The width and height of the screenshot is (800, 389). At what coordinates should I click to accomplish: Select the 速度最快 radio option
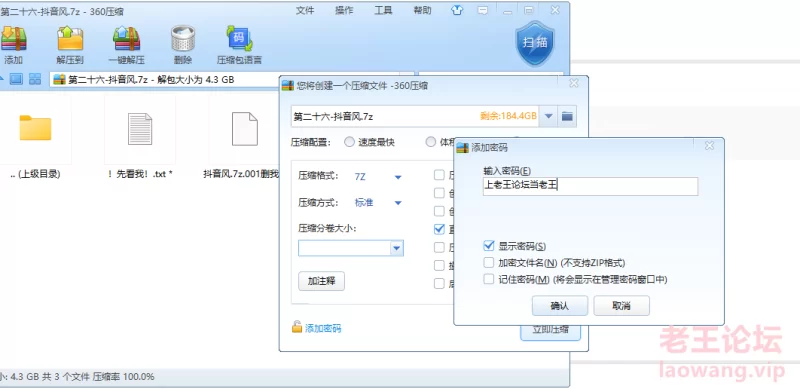349,142
